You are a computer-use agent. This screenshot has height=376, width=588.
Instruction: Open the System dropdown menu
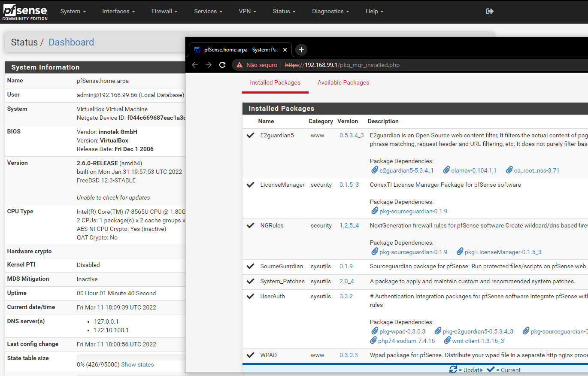(x=73, y=11)
